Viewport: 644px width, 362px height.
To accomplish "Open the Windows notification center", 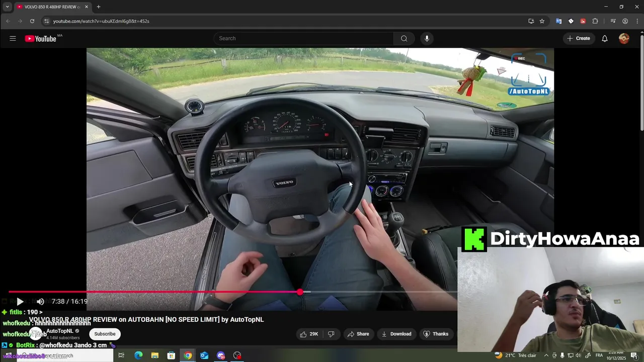I will (x=634, y=355).
